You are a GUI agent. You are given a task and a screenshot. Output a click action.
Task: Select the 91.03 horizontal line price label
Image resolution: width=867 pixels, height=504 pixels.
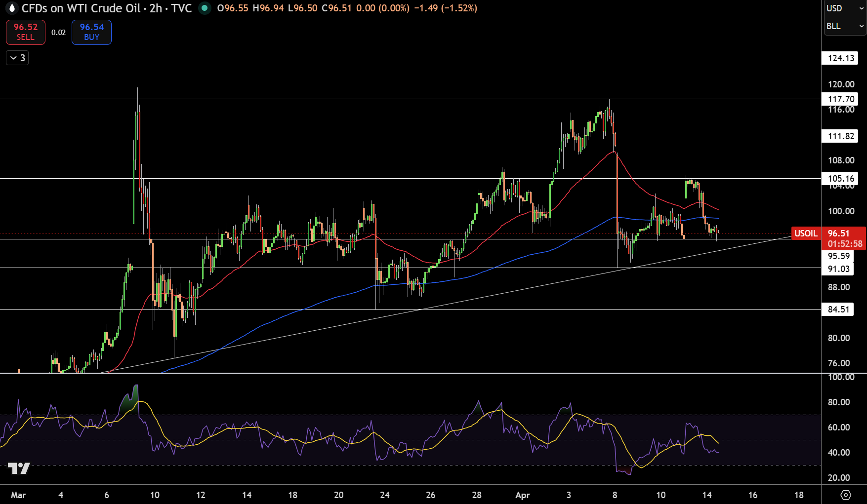click(x=838, y=269)
